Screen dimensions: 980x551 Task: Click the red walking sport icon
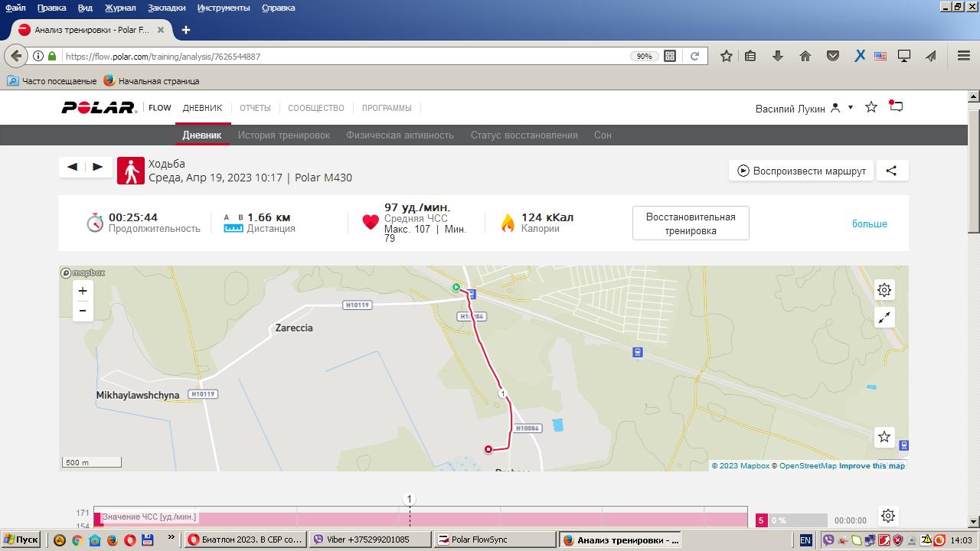(131, 171)
